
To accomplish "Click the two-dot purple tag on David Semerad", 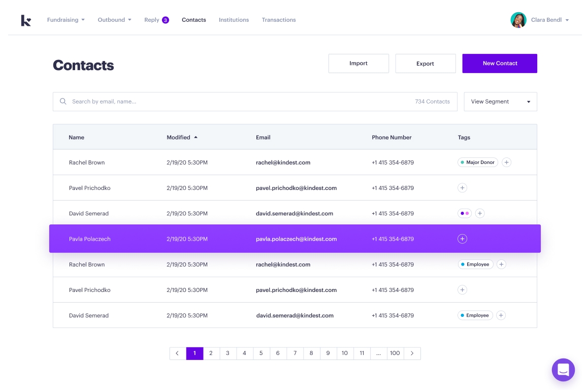I will (464, 213).
